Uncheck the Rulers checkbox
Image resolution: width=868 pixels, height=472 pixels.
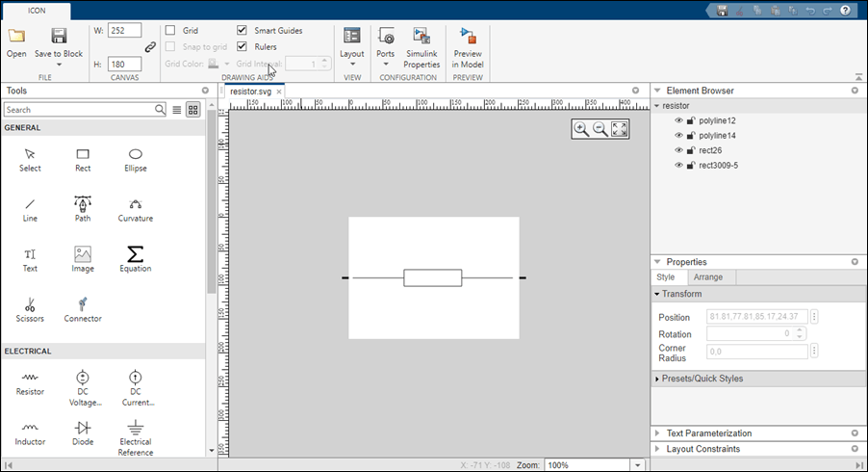coord(242,46)
